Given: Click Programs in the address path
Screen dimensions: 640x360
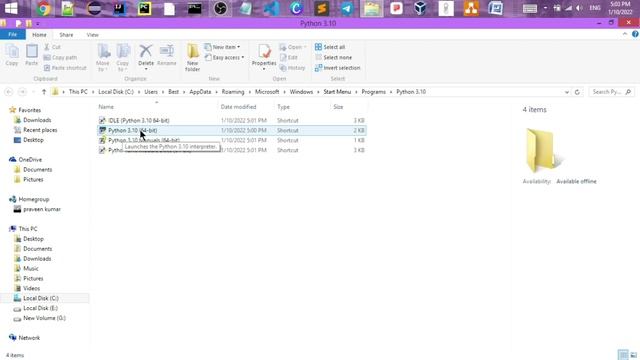Looking at the screenshot, I should click(x=373, y=92).
